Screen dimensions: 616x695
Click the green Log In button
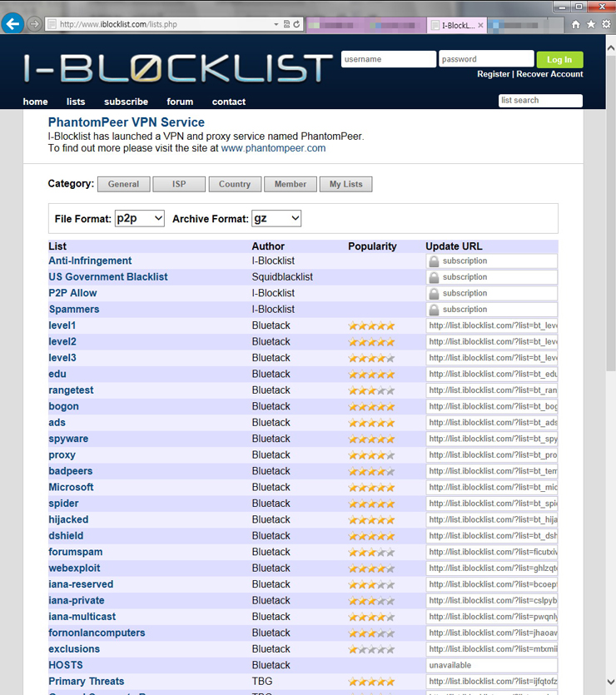tap(559, 60)
